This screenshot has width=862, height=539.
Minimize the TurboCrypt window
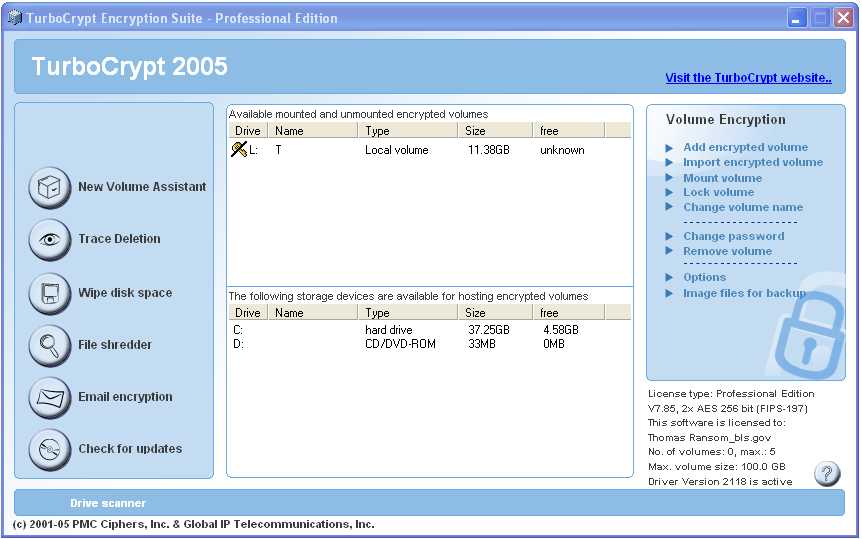797,18
